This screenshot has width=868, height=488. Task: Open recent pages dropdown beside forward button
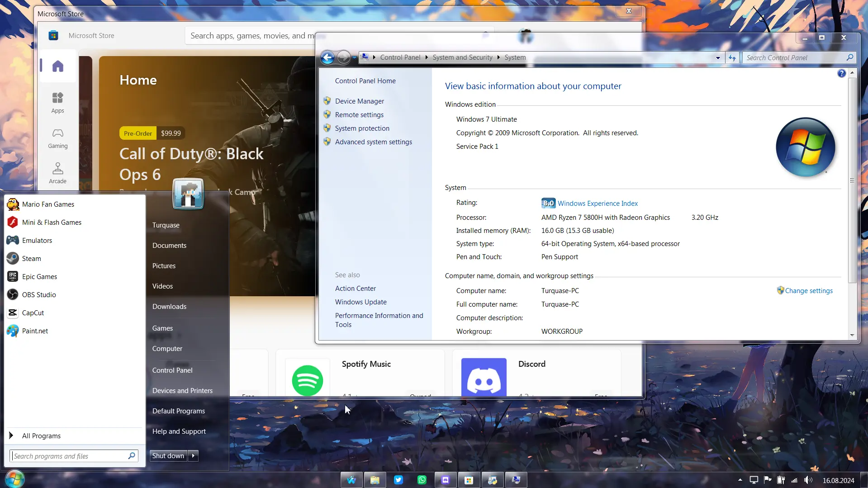tap(354, 57)
